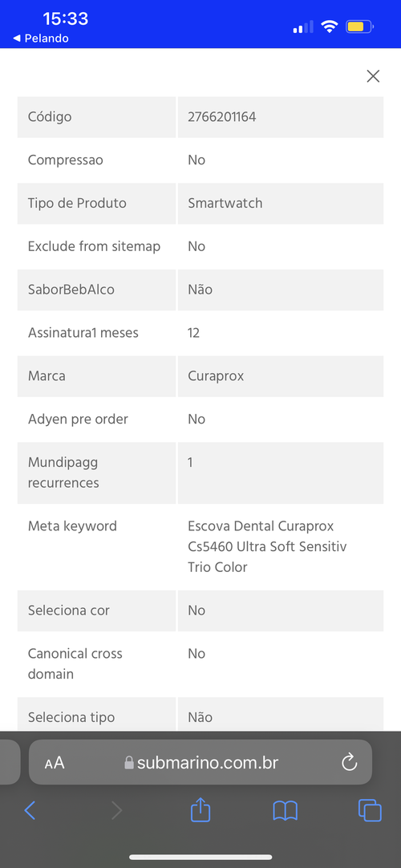401x868 pixels.
Task: Select the Código value 2766201164
Action: [222, 117]
